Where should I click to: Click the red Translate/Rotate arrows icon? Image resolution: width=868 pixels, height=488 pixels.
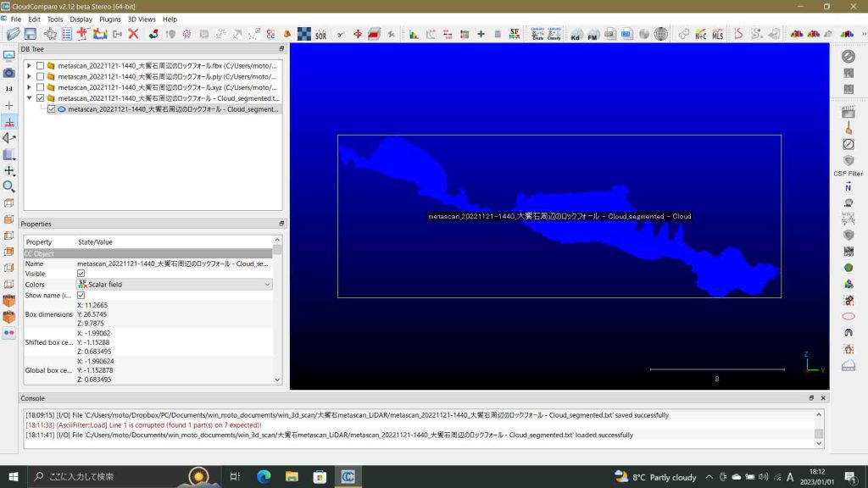(x=358, y=34)
